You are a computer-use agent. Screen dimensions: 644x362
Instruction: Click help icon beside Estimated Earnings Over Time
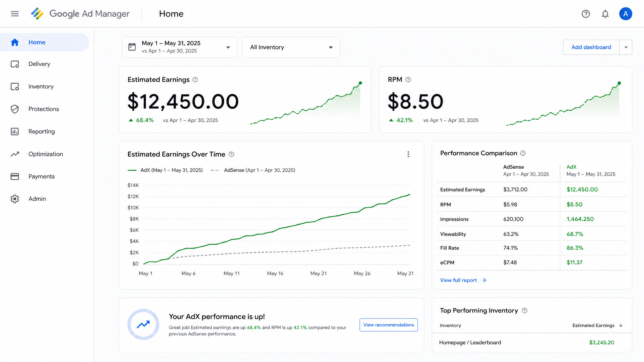click(x=231, y=154)
